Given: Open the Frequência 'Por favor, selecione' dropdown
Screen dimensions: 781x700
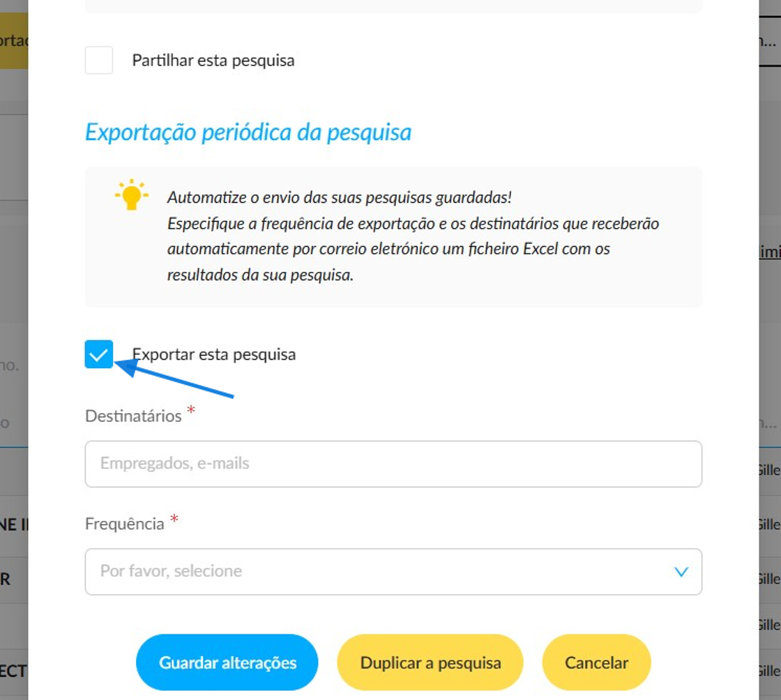Looking at the screenshot, I should tap(393, 572).
